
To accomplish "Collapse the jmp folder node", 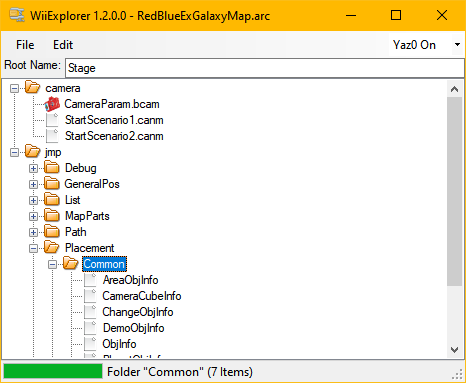I will tap(14, 152).
